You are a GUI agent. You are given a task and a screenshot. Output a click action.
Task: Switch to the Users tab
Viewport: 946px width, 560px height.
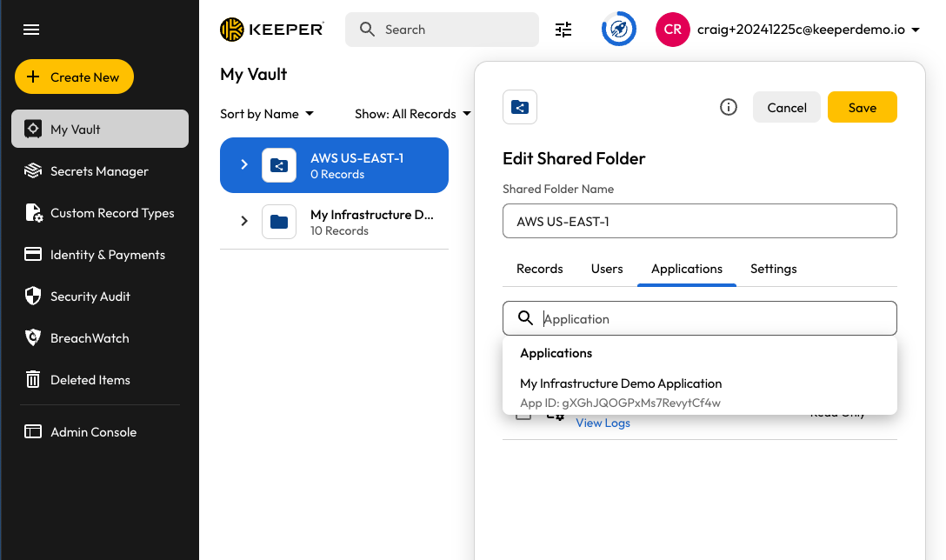click(607, 269)
